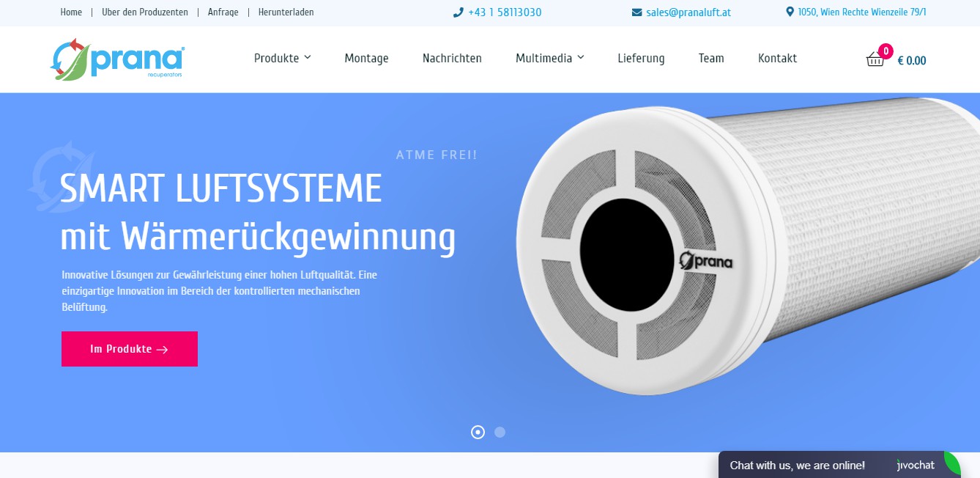Open the Multimedia menu label
The height and width of the screenshot is (478, 980).
(543, 59)
